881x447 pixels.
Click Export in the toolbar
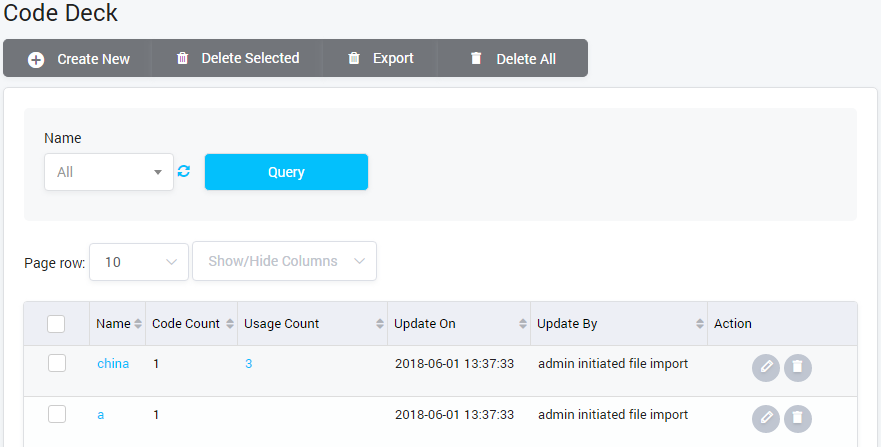pos(380,59)
